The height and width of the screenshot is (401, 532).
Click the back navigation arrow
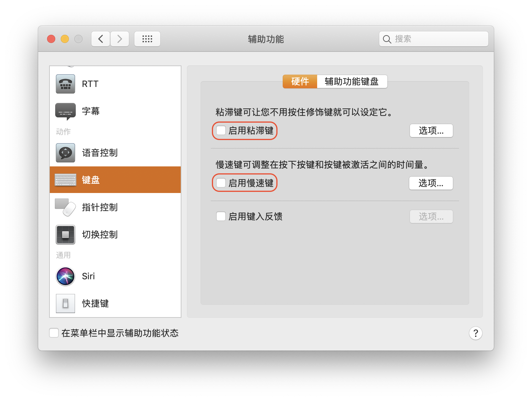[101, 39]
